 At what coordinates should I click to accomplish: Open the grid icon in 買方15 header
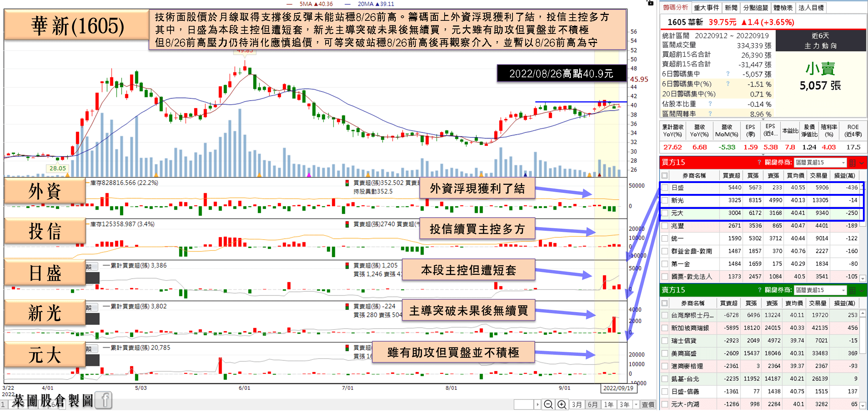click(x=853, y=163)
